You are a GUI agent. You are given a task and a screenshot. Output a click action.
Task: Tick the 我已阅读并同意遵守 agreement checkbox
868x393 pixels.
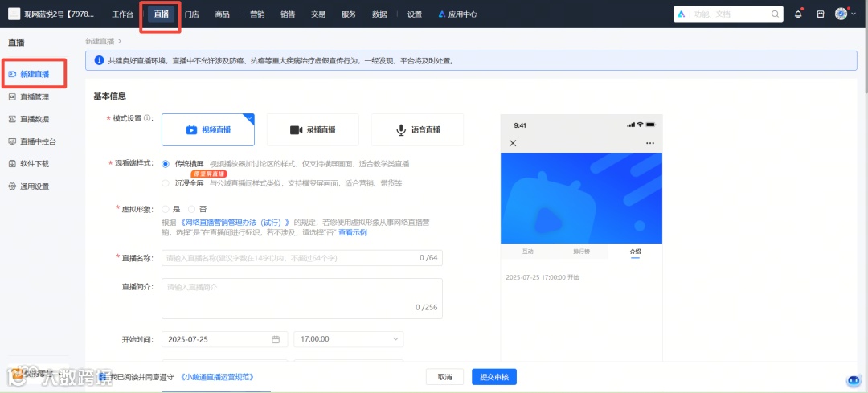(x=102, y=377)
